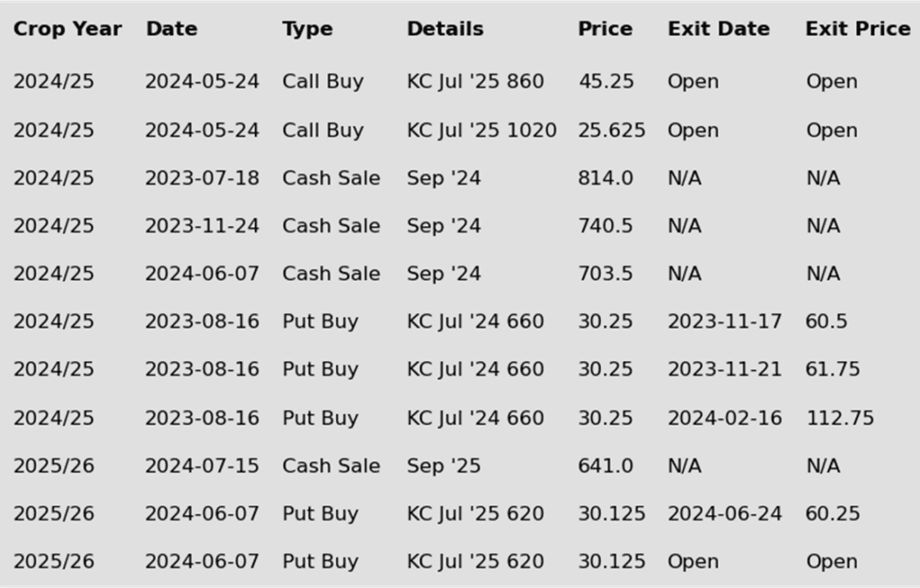Click the 112.75 exit price cell
The height and width of the screenshot is (588, 920).
[x=840, y=418]
